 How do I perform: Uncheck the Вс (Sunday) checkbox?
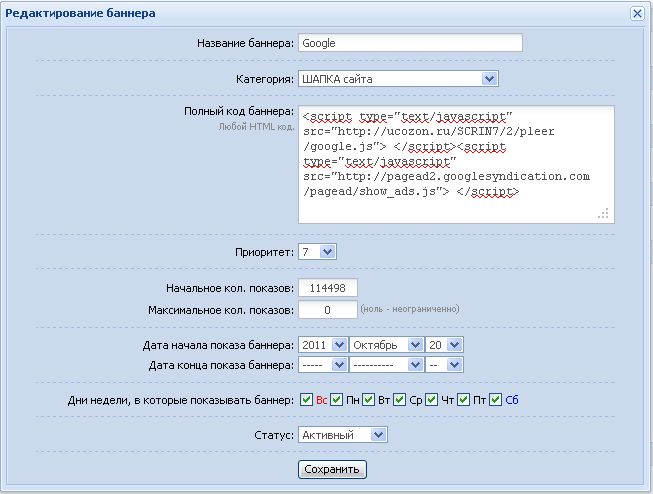[x=307, y=400]
